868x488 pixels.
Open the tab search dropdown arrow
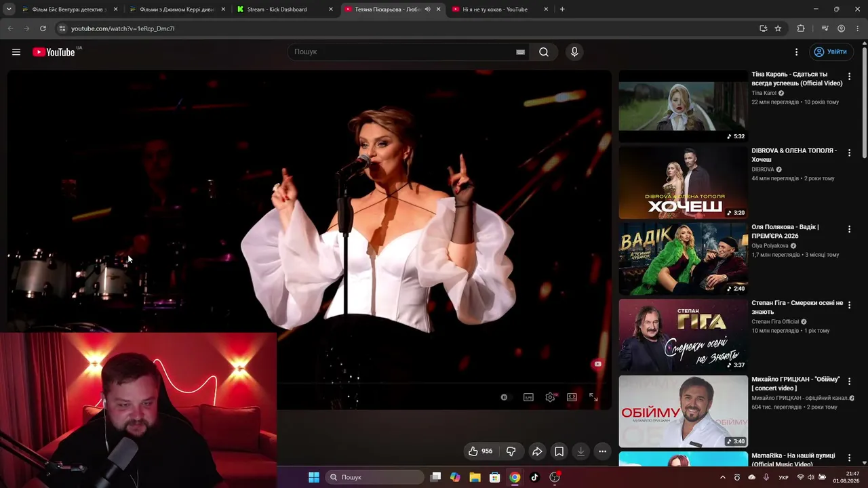(9, 9)
